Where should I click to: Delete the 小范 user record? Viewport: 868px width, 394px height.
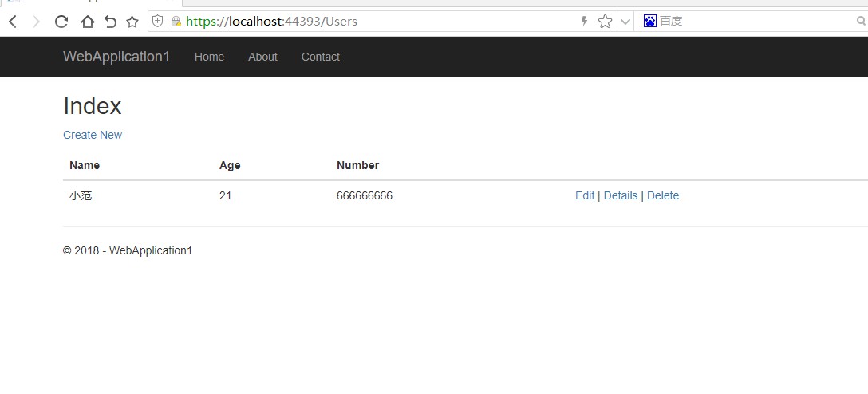663,195
